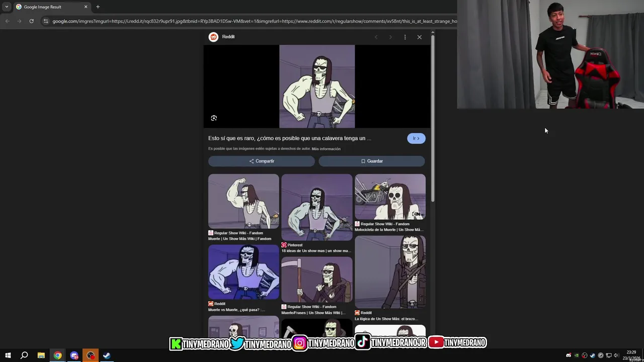Go to the next image with the right arrow
Screen dimensions: 644x362
pos(390,37)
